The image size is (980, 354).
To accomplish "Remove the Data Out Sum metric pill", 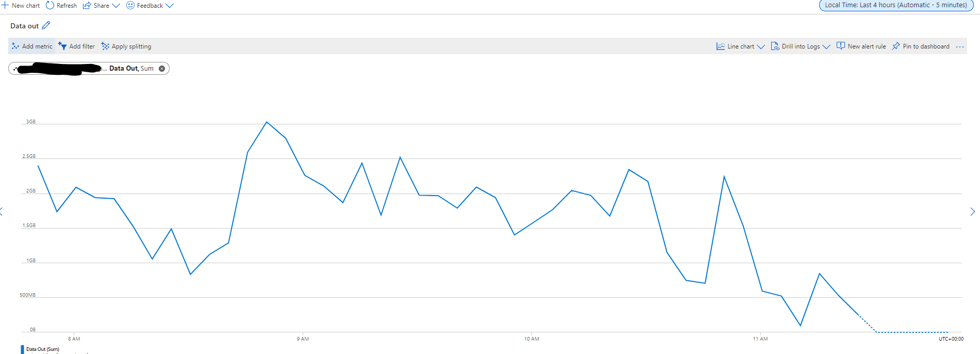I will coord(161,68).
